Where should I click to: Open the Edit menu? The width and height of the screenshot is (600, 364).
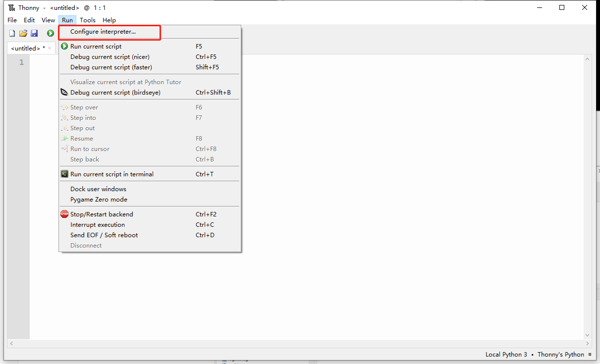tap(29, 20)
